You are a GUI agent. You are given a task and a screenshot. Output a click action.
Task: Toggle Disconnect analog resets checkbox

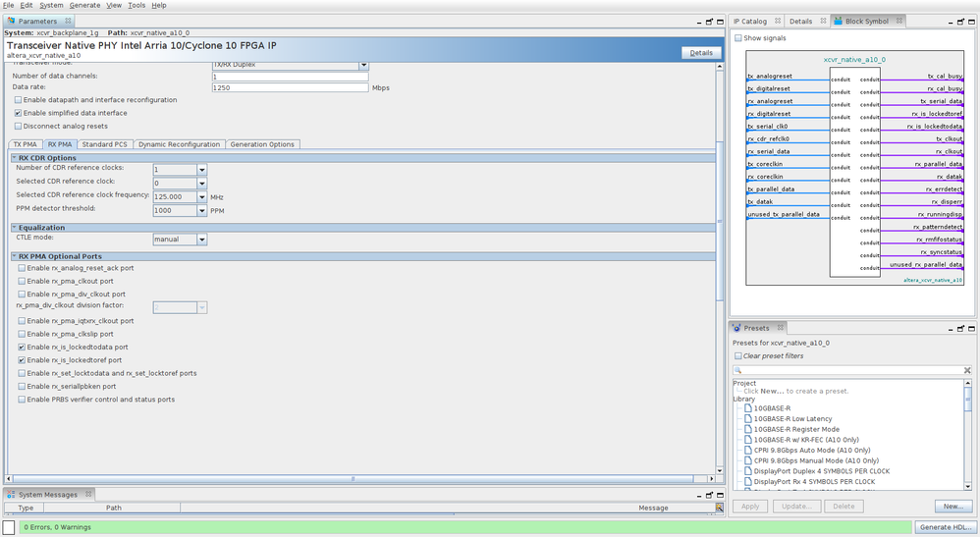pyautogui.click(x=18, y=127)
